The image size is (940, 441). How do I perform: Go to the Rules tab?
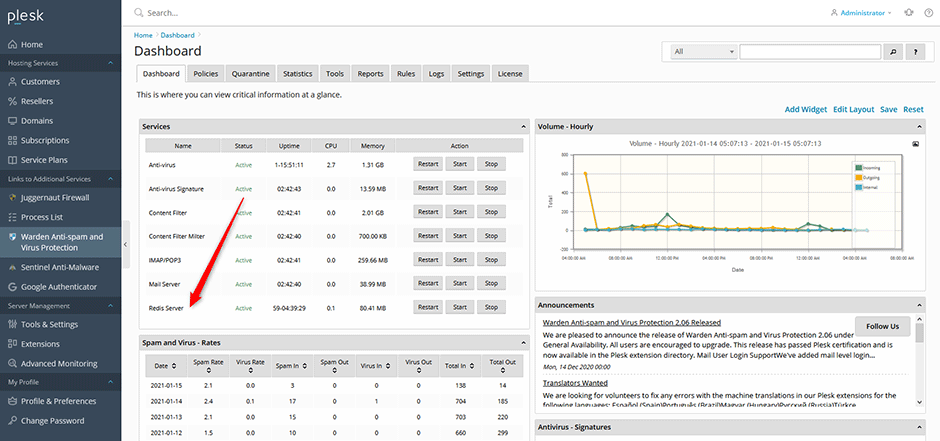405,74
